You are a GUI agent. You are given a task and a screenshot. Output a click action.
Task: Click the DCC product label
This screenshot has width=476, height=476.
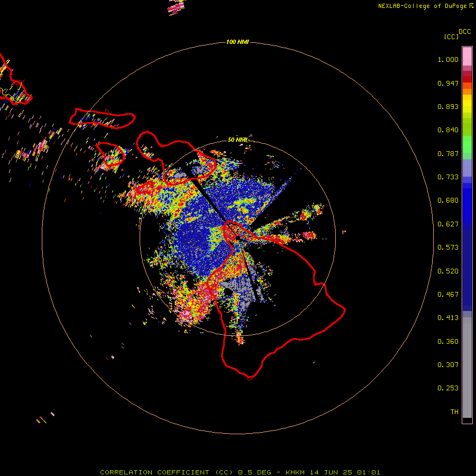pos(465,32)
